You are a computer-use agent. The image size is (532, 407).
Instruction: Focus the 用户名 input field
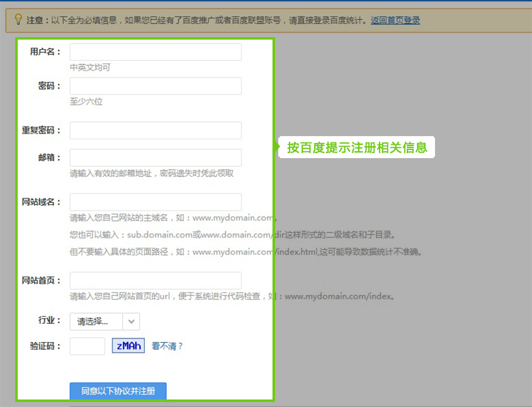click(156, 52)
